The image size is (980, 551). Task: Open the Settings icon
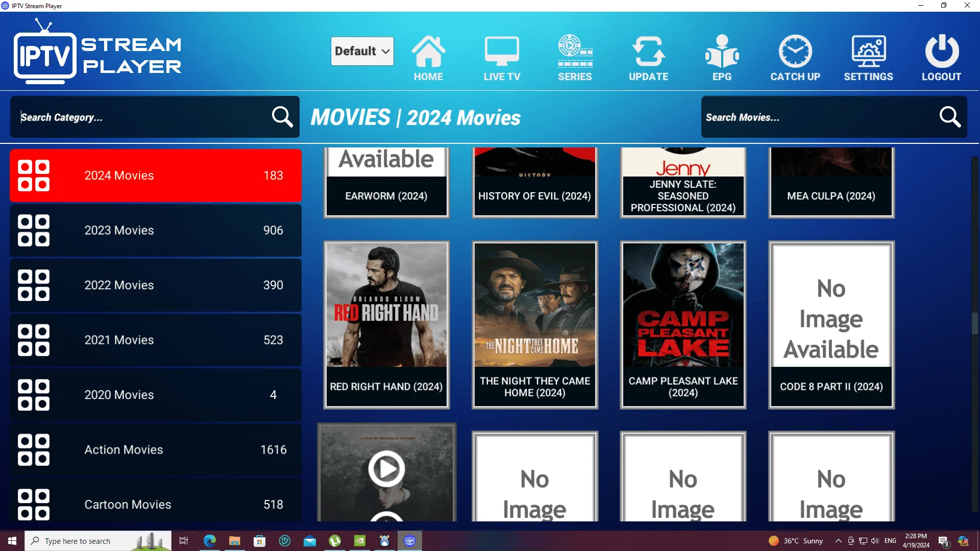point(868,51)
